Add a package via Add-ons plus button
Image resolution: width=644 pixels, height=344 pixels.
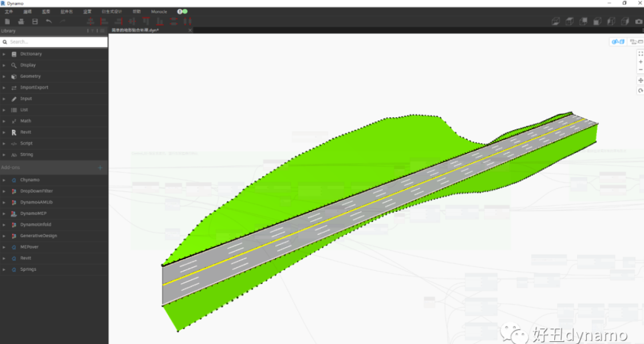100,168
